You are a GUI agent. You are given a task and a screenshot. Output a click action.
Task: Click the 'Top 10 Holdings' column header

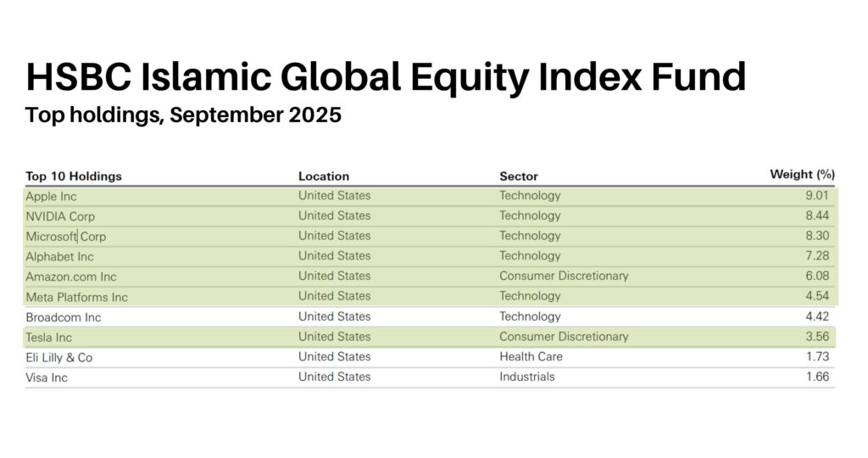click(74, 176)
